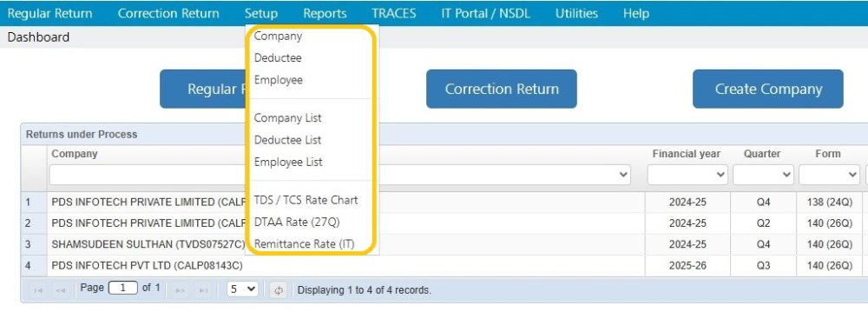Open Company List from Setup menu
Screen dimensions: 868x319
[288, 118]
